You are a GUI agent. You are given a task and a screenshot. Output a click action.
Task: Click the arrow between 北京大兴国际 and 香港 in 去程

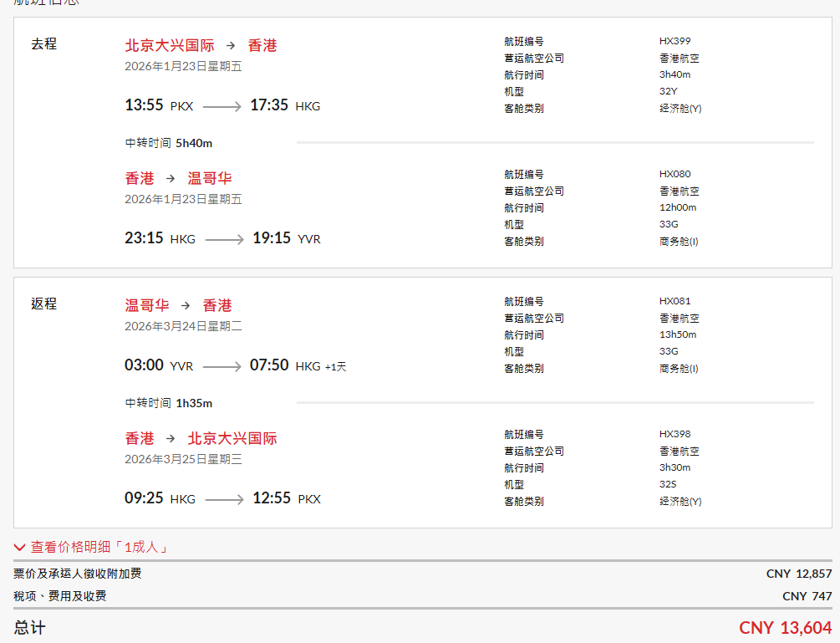(231, 46)
